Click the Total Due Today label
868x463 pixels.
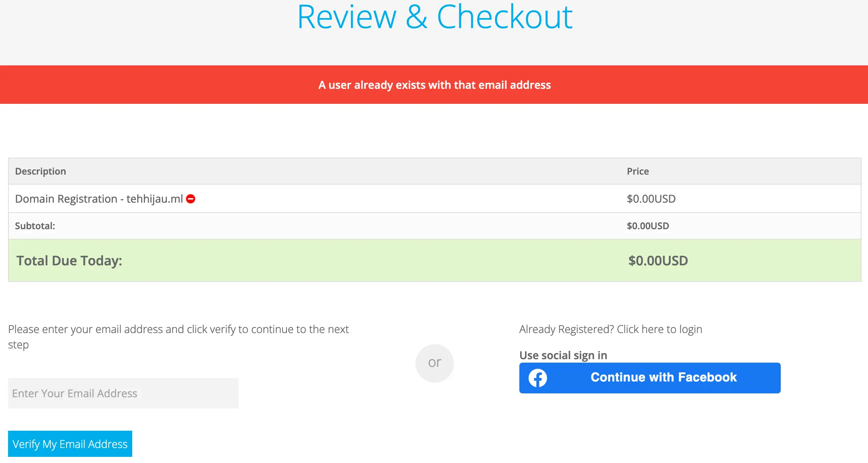[x=69, y=261]
